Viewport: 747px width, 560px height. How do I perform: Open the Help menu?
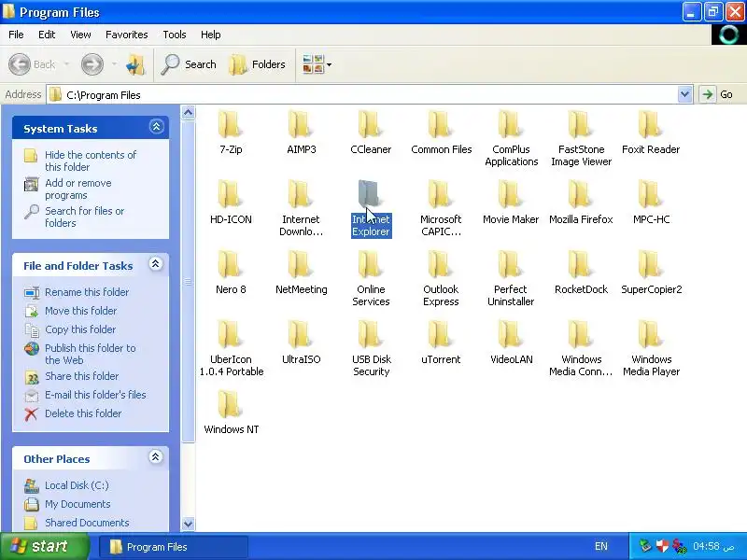click(210, 35)
